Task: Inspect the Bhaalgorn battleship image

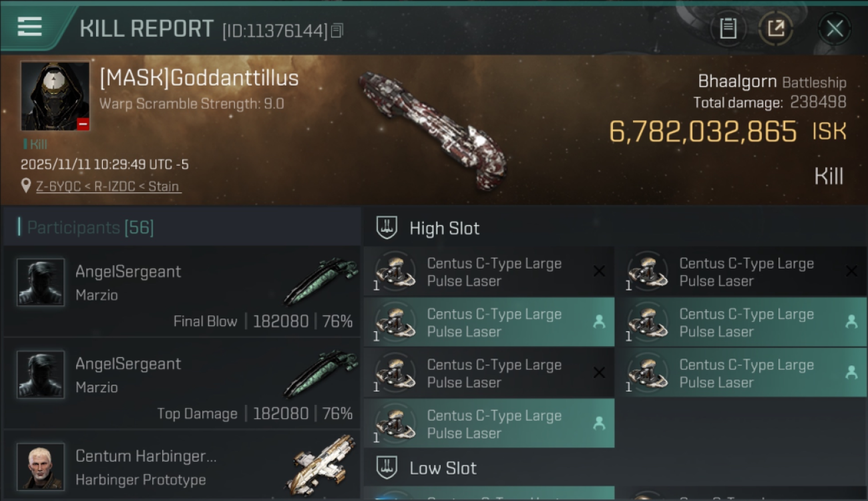Action: [x=432, y=130]
